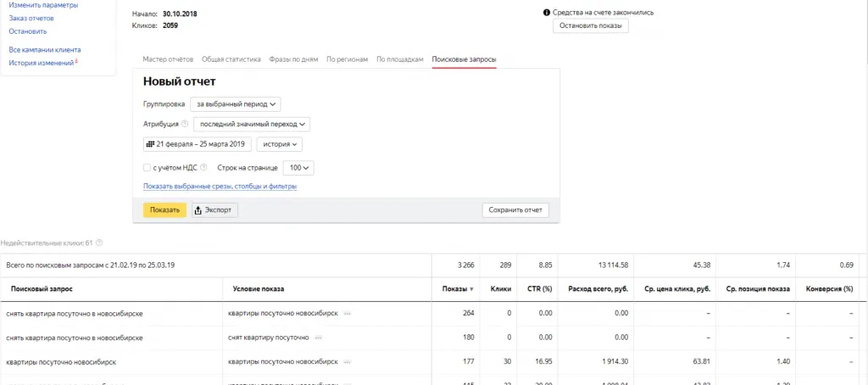Switch to the Общая статистика tab
Screen dimensions: 868x385
pyautogui.click(x=231, y=59)
